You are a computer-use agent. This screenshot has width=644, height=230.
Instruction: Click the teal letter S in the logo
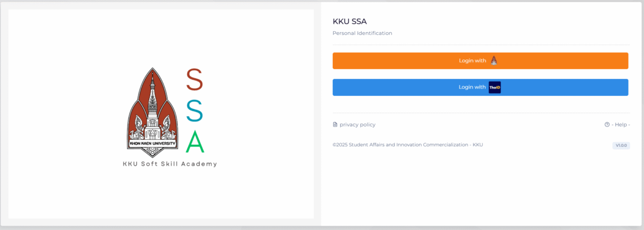coord(194,112)
